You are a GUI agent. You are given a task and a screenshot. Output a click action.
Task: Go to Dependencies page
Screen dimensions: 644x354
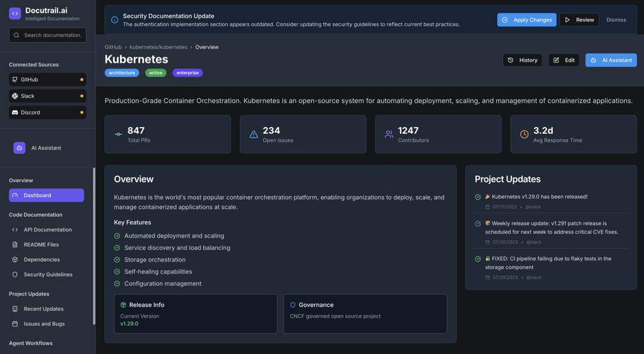click(x=47, y=260)
